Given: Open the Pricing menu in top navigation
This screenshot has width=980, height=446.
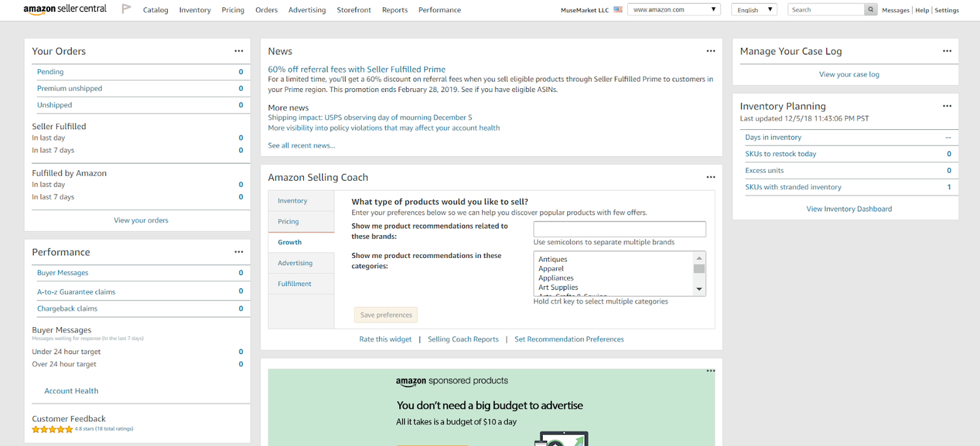Looking at the screenshot, I should click(x=233, y=10).
